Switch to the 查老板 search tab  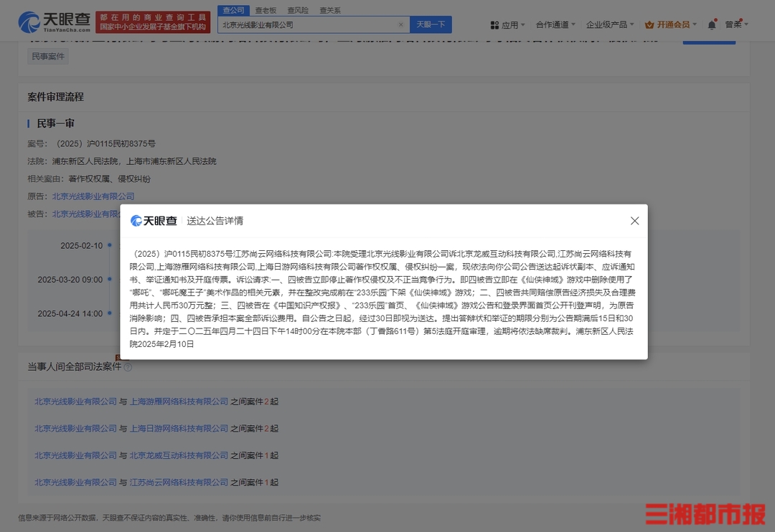pos(266,10)
